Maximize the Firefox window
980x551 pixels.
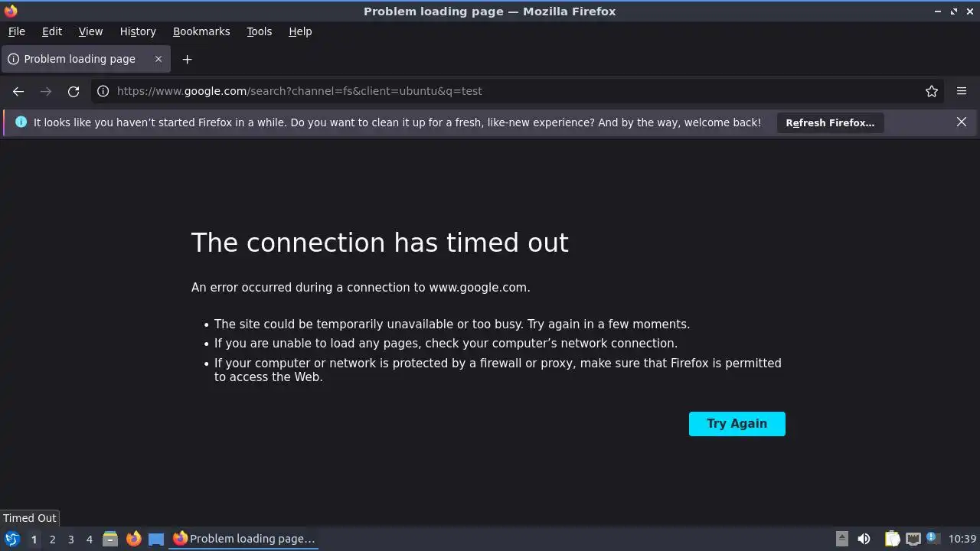coord(954,11)
